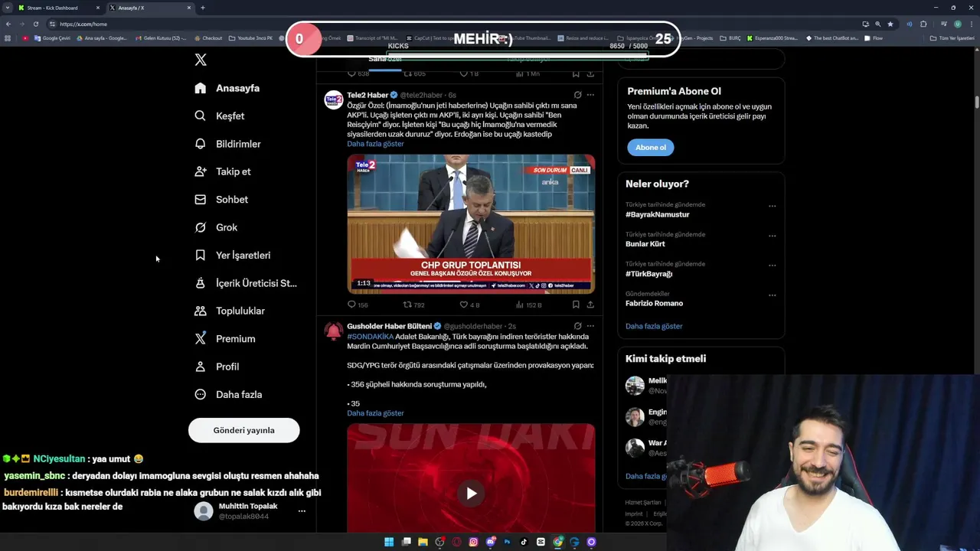Open Photoshop from taskbar
The image size is (980, 551).
[507, 542]
